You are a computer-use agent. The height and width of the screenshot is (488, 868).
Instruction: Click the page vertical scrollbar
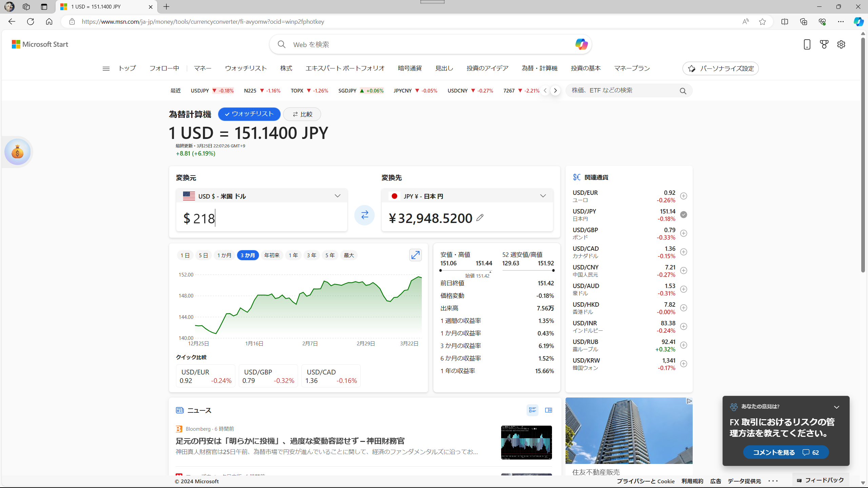point(863,156)
